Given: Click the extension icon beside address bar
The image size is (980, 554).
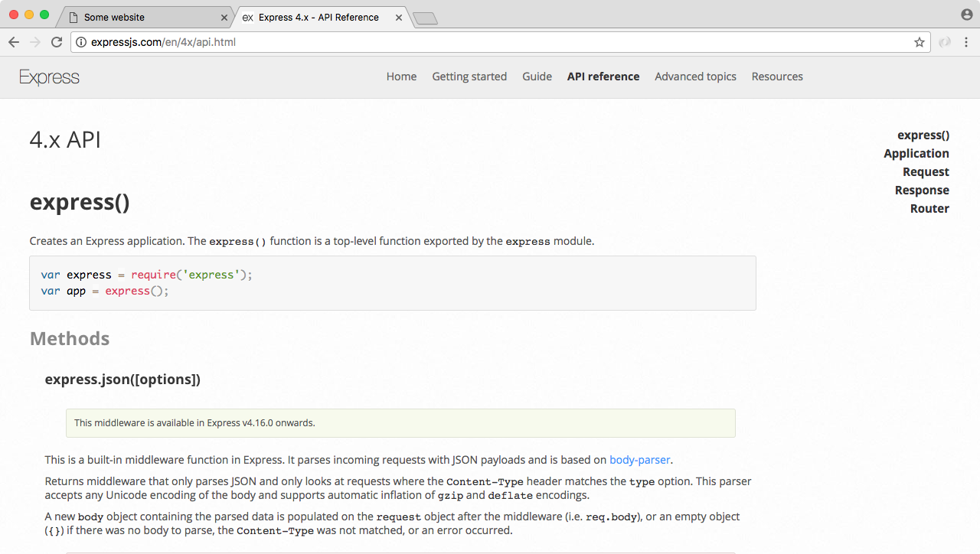Looking at the screenshot, I should (945, 42).
